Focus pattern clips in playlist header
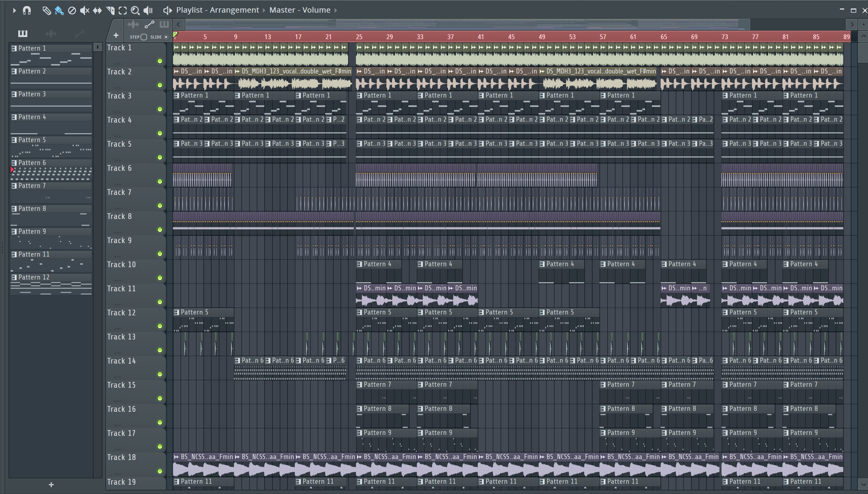868x494 pixels. tap(164, 24)
